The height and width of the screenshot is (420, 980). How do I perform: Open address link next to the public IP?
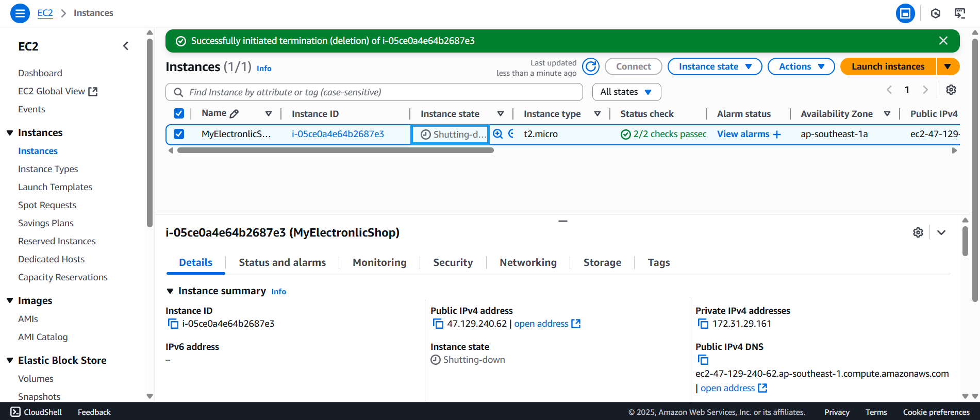(547, 324)
